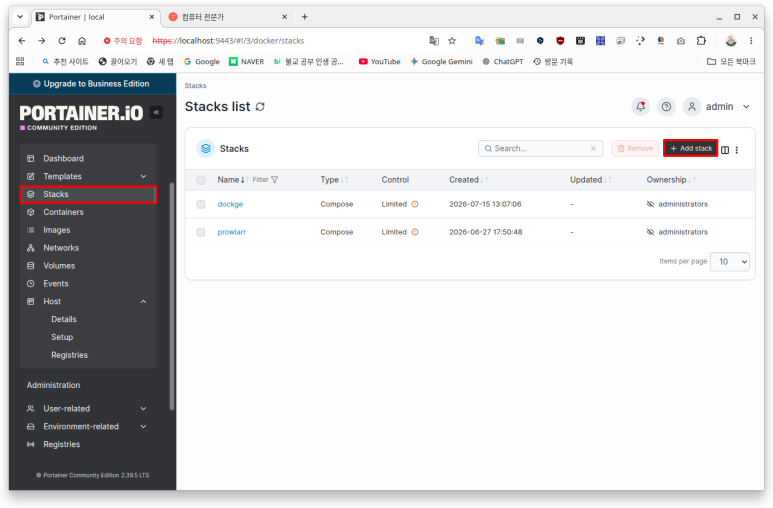Viewport: 773px width, 508px height.
Task: Bookmark this page with the star icon
Action: pos(452,41)
